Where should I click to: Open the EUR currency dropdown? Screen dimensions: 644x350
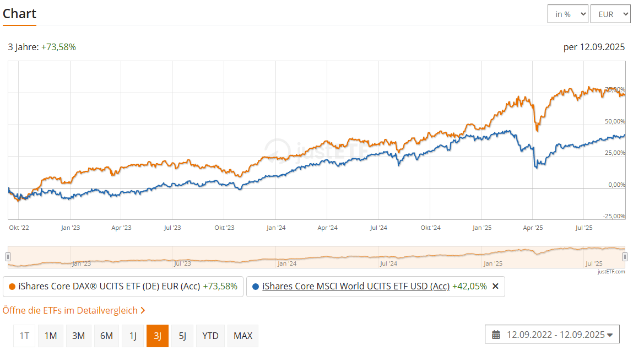(610, 14)
